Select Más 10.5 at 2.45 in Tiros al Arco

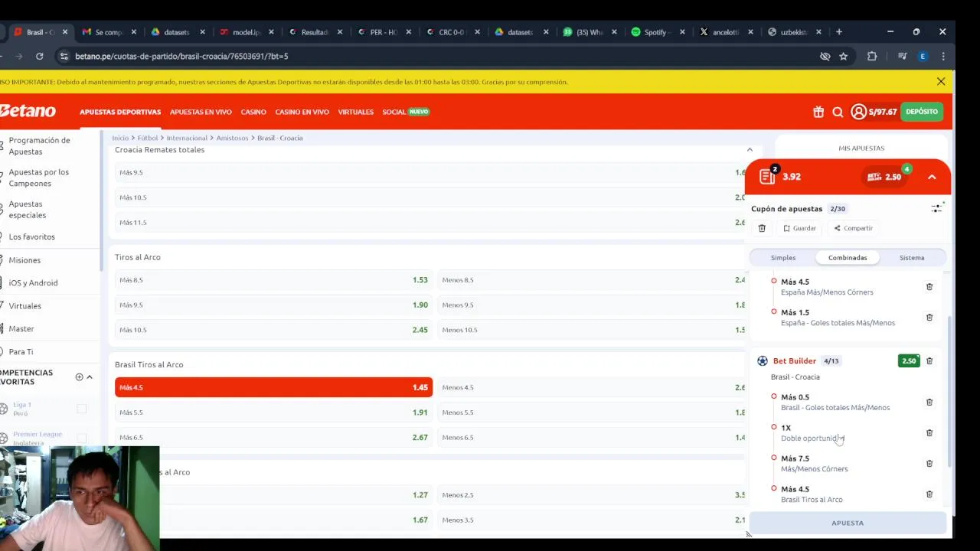[273, 330]
